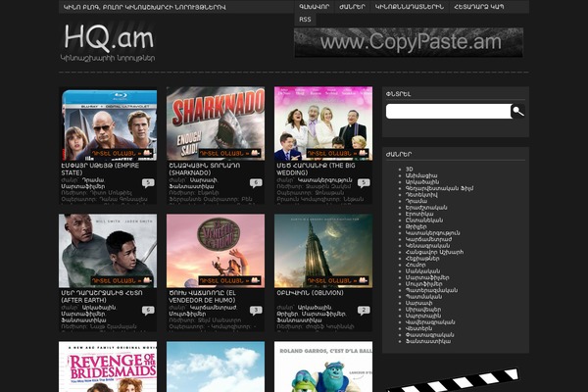Select the Վեստերն genre
588x392 pixels.
pyautogui.click(x=418, y=328)
